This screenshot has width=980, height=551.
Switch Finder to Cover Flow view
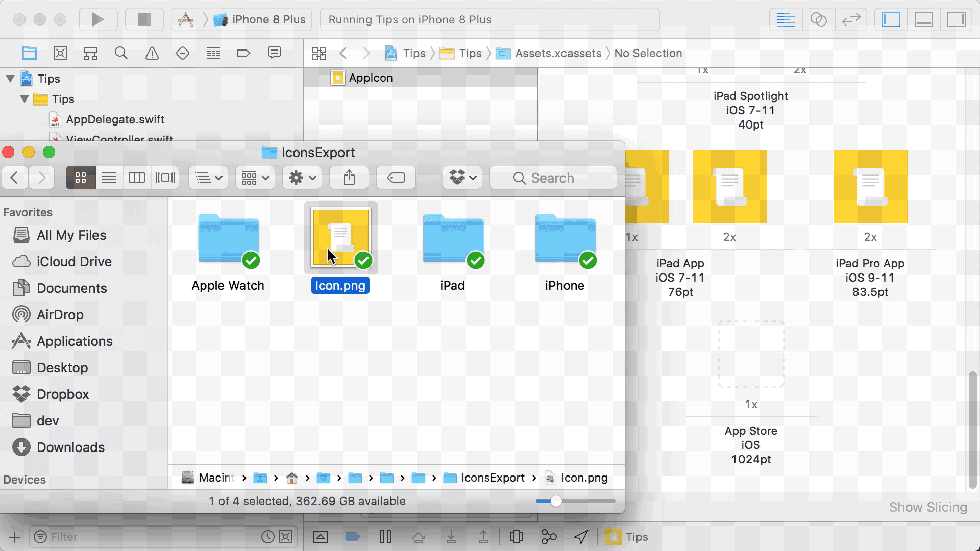point(165,178)
